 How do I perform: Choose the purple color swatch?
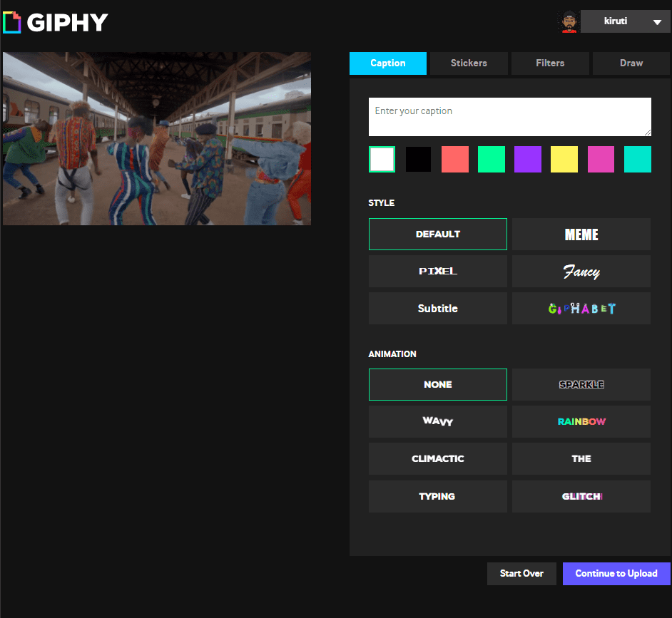point(528,160)
